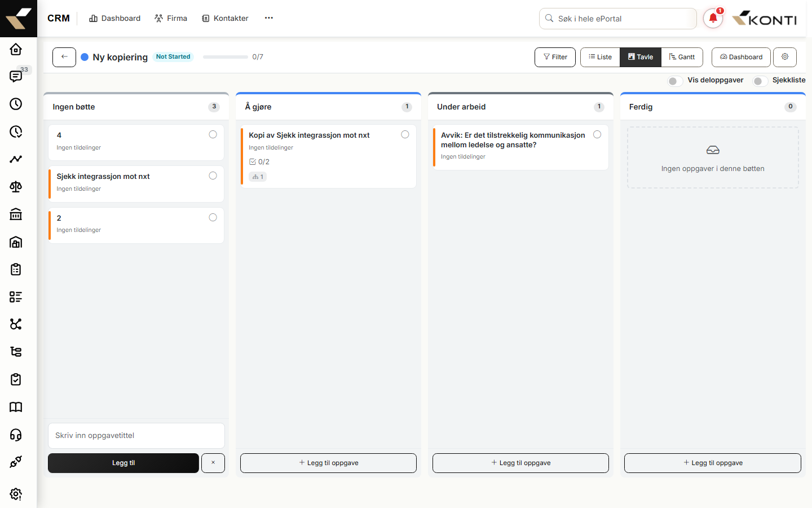Click the Ny kopiering project title
Screen dimensions: 812x508
120,57
